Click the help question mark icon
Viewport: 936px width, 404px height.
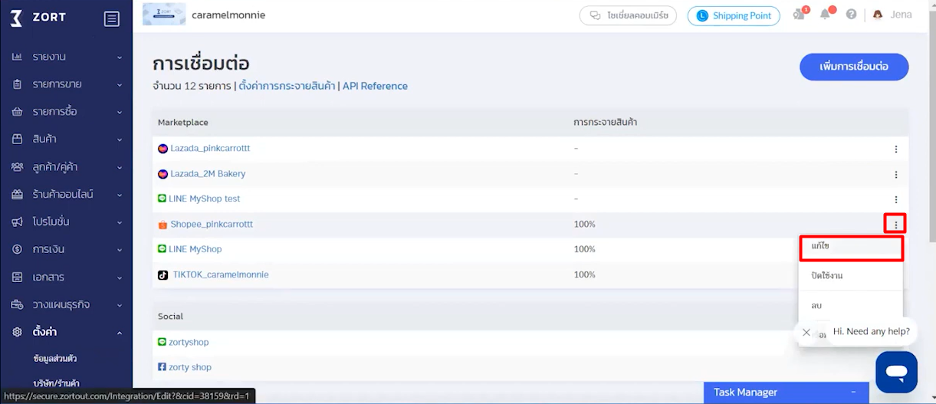click(851, 15)
